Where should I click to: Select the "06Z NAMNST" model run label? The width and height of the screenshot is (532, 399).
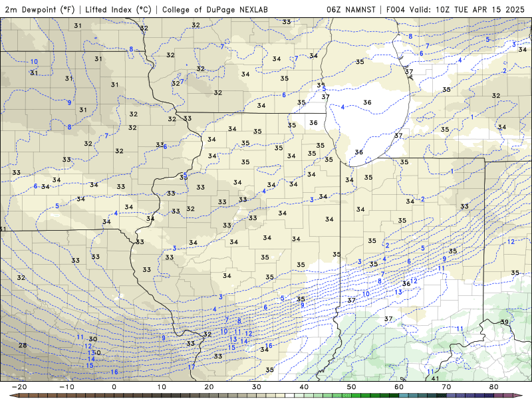pyautogui.click(x=351, y=9)
